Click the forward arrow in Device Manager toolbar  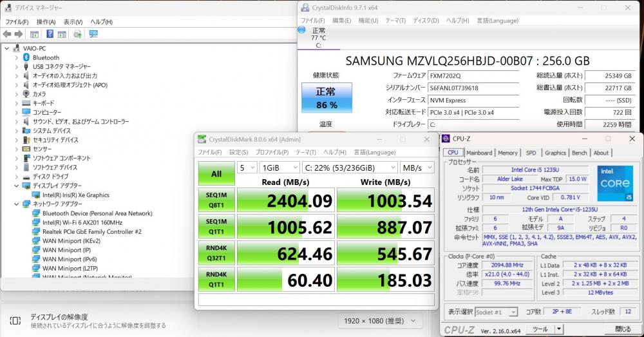pyautogui.click(x=19, y=34)
